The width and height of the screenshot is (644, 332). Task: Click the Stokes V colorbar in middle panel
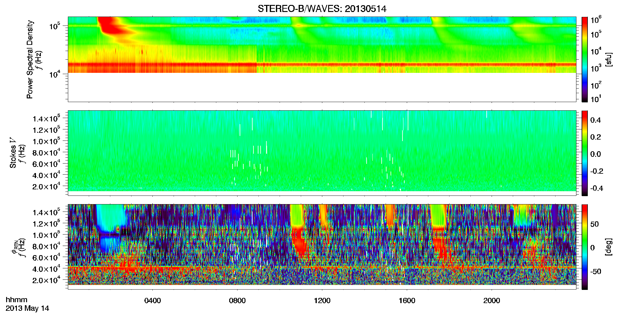(585, 153)
